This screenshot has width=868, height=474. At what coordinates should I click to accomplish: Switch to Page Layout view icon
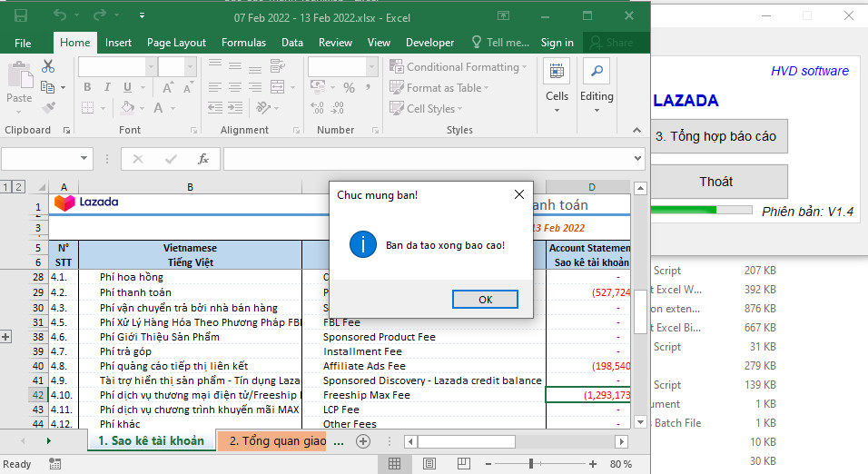pyautogui.click(x=429, y=463)
